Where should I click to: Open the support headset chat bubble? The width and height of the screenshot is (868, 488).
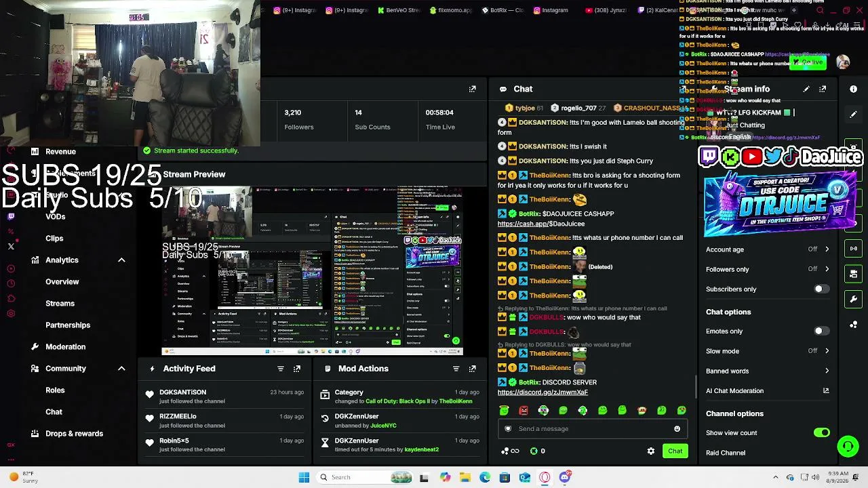(848, 446)
